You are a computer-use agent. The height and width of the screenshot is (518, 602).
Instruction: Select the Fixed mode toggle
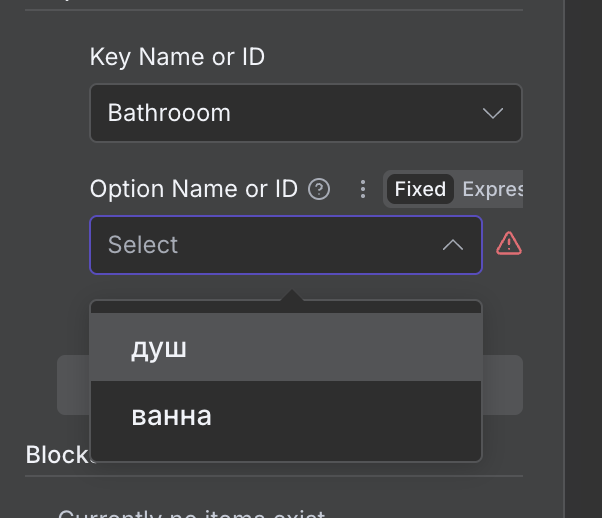[x=420, y=189]
